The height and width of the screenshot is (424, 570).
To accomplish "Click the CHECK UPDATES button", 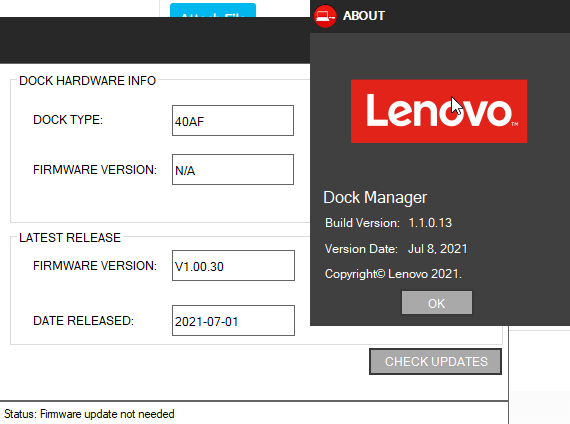I will point(435,361).
